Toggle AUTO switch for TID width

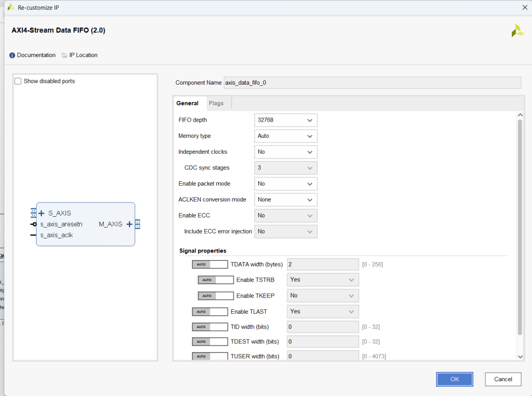pyautogui.click(x=210, y=327)
